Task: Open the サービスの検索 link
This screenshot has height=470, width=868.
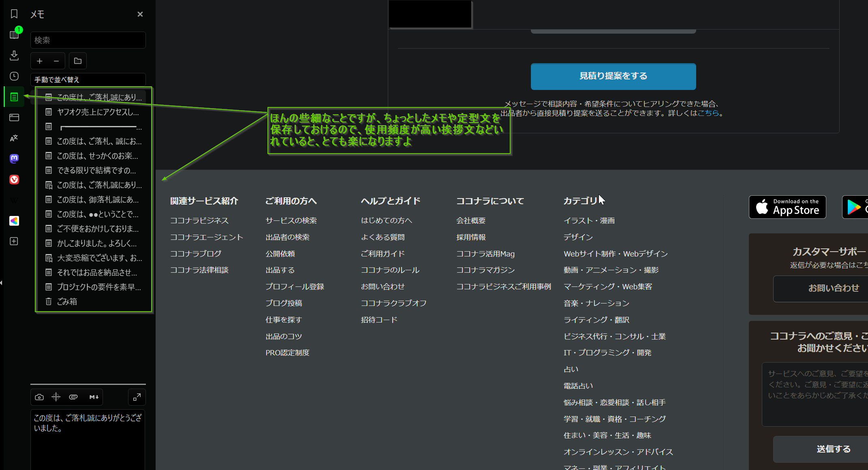Action: [291, 221]
